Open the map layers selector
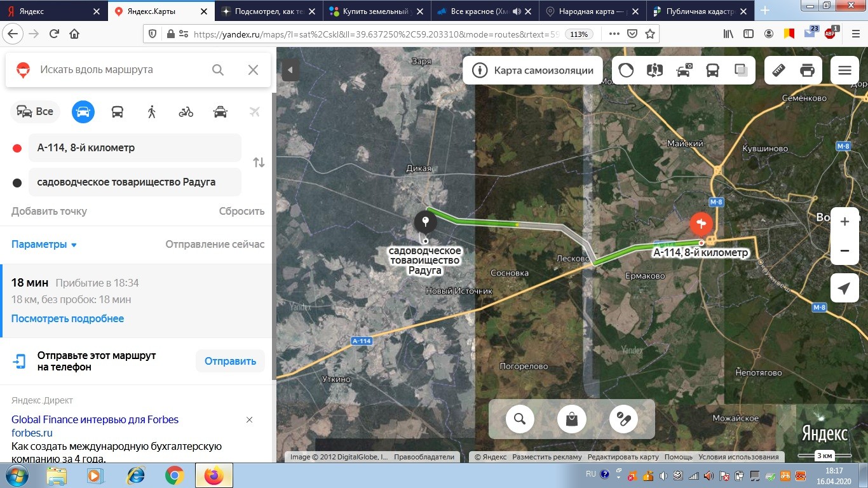 (741, 71)
